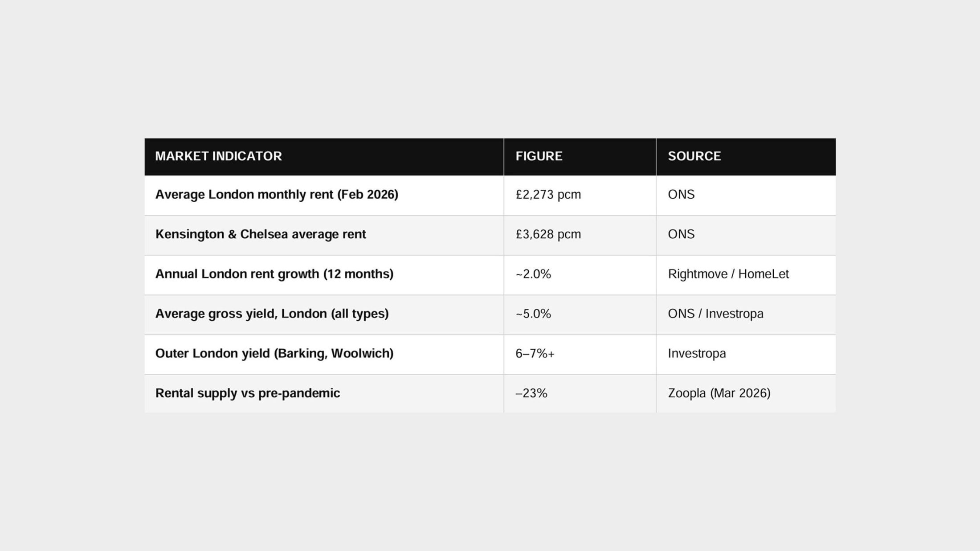
Task: Click ONS source in Kensington & Chelsea row
Action: [681, 234]
